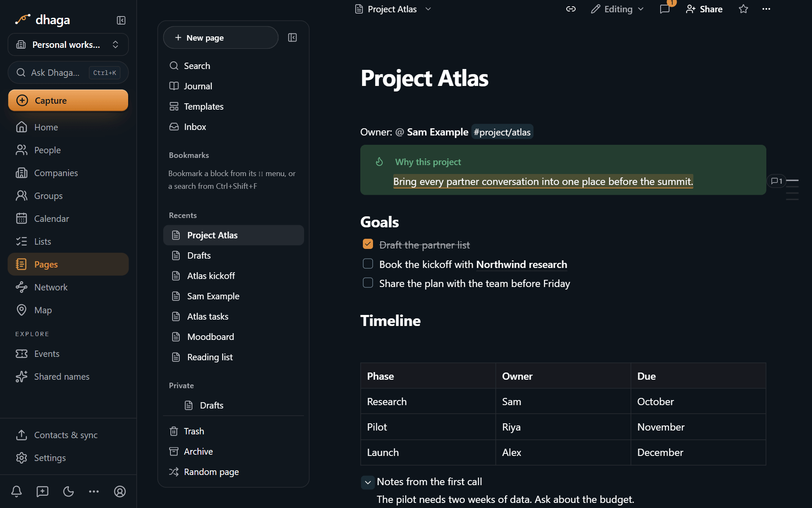Click Ask Dhaga search field

click(68, 73)
